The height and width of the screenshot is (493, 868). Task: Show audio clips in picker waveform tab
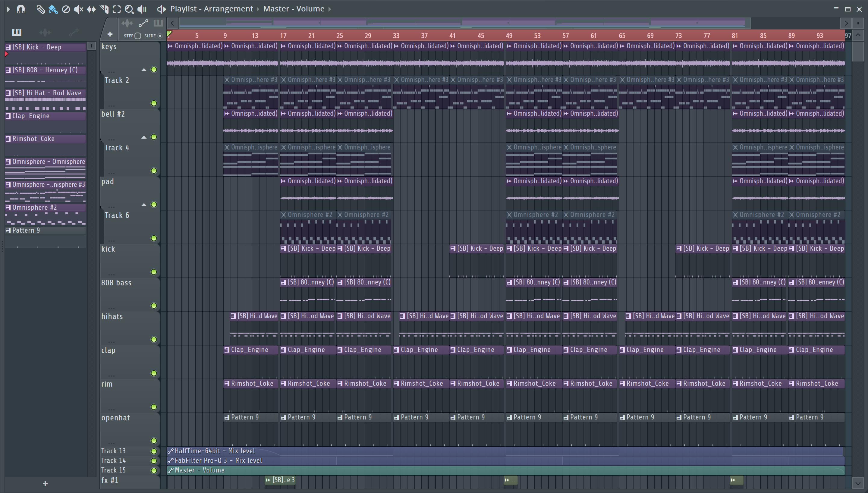tap(45, 32)
